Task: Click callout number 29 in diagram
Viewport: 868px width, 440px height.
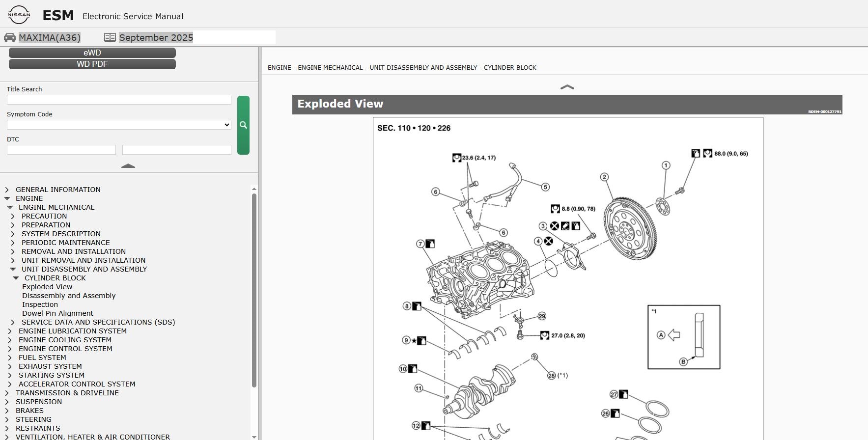Action: click(x=542, y=316)
